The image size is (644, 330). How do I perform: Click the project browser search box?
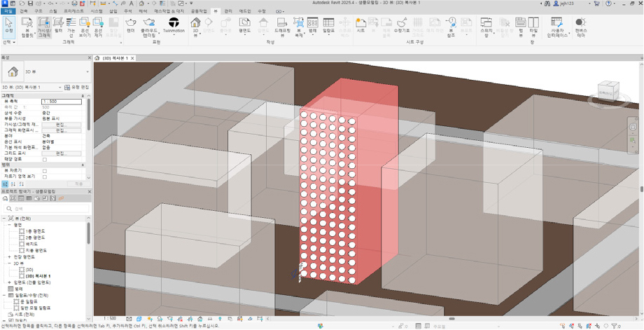(46, 209)
